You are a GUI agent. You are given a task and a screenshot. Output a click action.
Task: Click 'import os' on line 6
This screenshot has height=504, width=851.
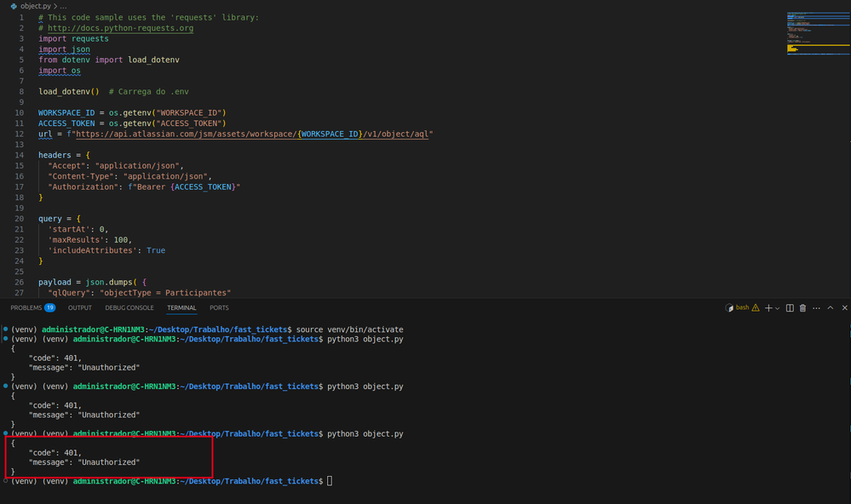(x=59, y=71)
